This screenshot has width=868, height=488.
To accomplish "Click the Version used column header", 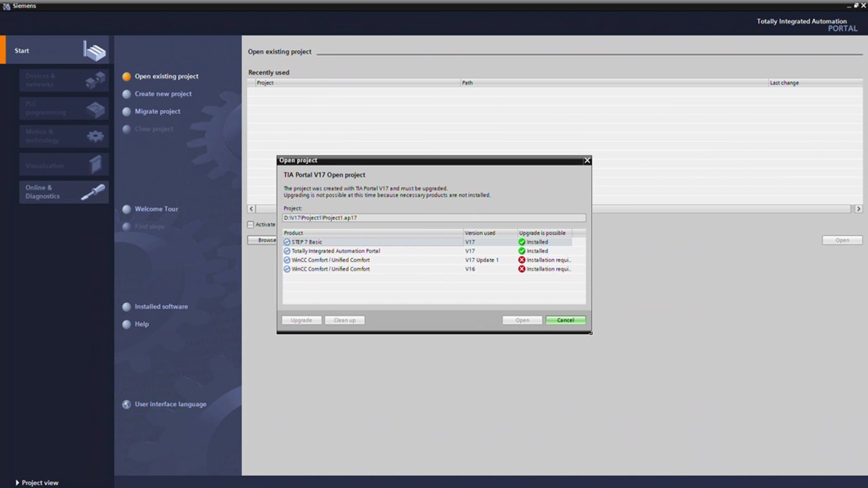I will pyautogui.click(x=490, y=233).
